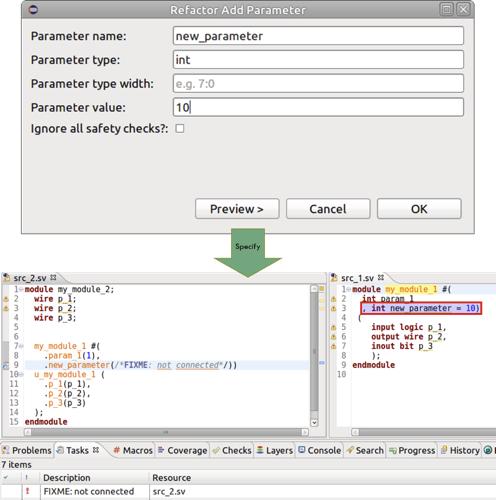The height and width of the screenshot is (500, 496).
Task: Collapse the fold marker at src_2.sv line 10
Action: (x=21, y=374)
